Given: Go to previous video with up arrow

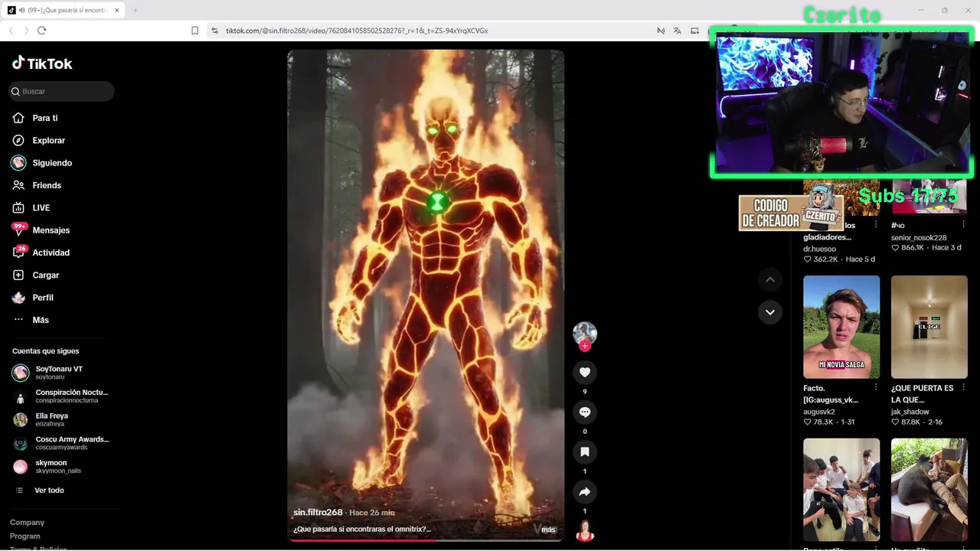Looking at the screenshot, I should [x=770, y=279].
